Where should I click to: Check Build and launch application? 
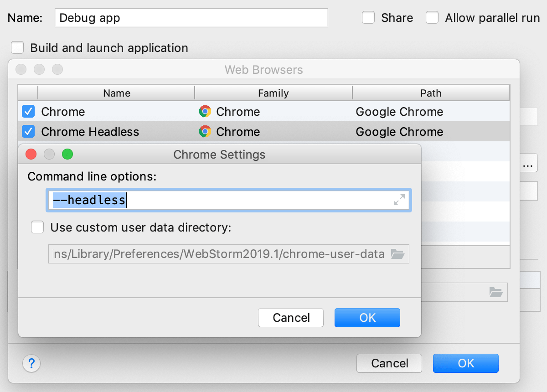point(17,47)
